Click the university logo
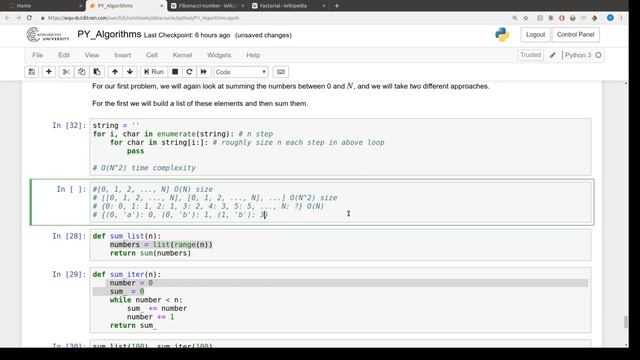 (48, 35)
